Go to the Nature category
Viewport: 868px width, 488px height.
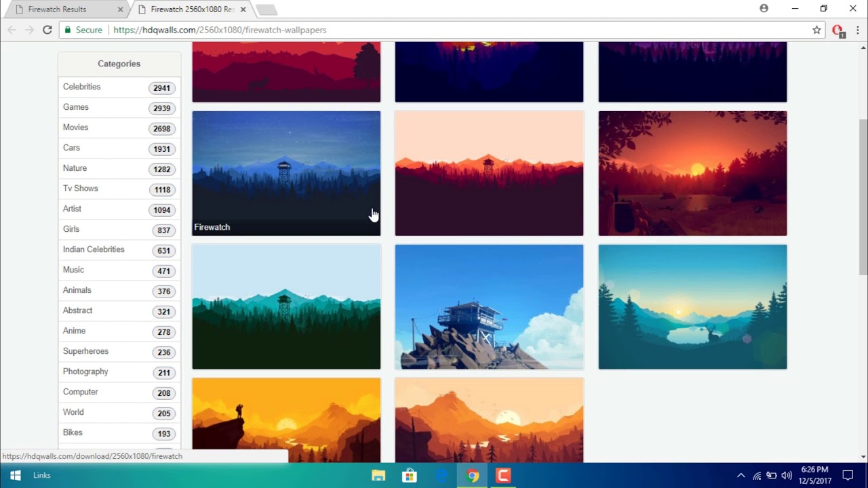(x=75, y=168)
